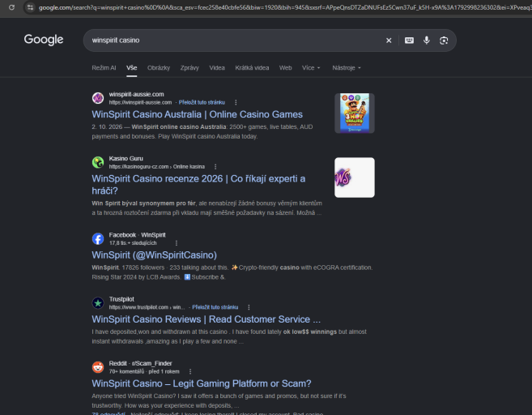Switch to the Web tab

pyautogui.click(x=285, y=67)
